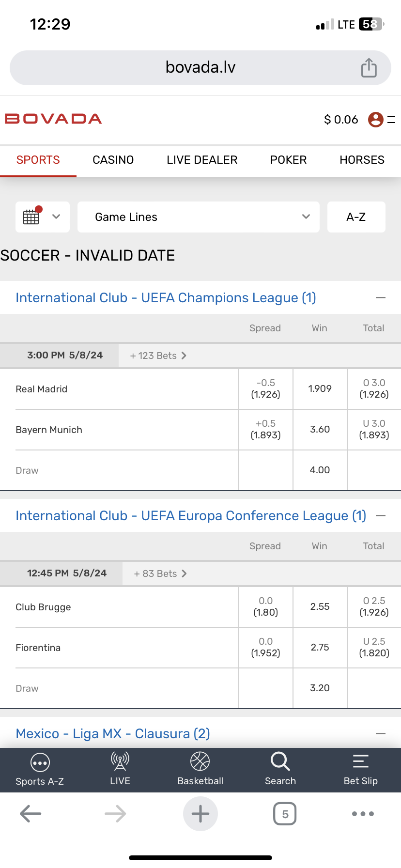Tap the bovada.lv address bar
The height and width of the screenshot is (868, 401).
click(x=200, y=67)
